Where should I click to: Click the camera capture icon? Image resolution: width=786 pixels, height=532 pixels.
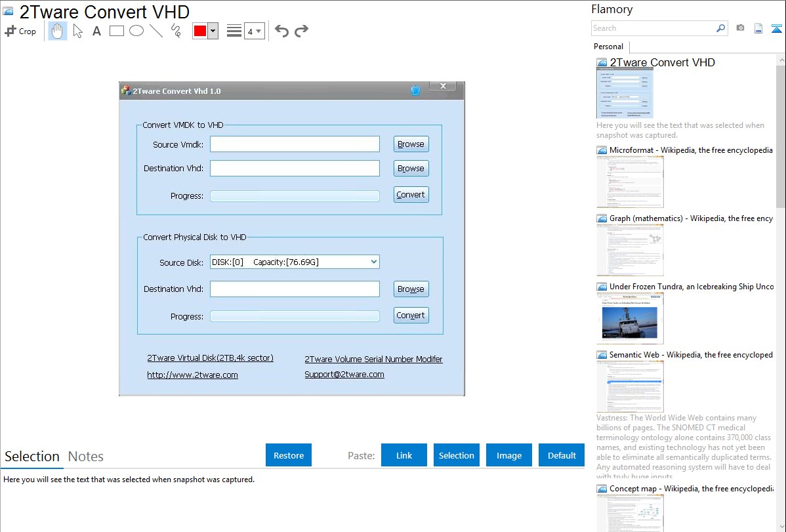[740, 28]
